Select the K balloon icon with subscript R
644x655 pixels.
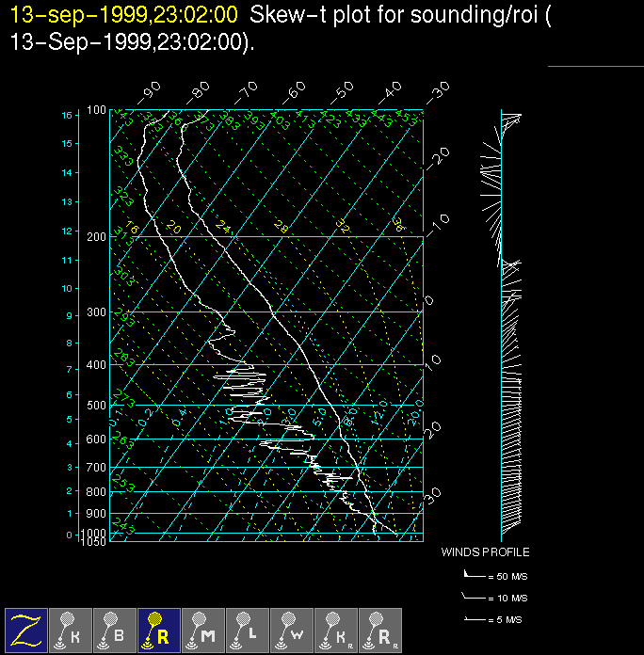click(x=336, y=630)
